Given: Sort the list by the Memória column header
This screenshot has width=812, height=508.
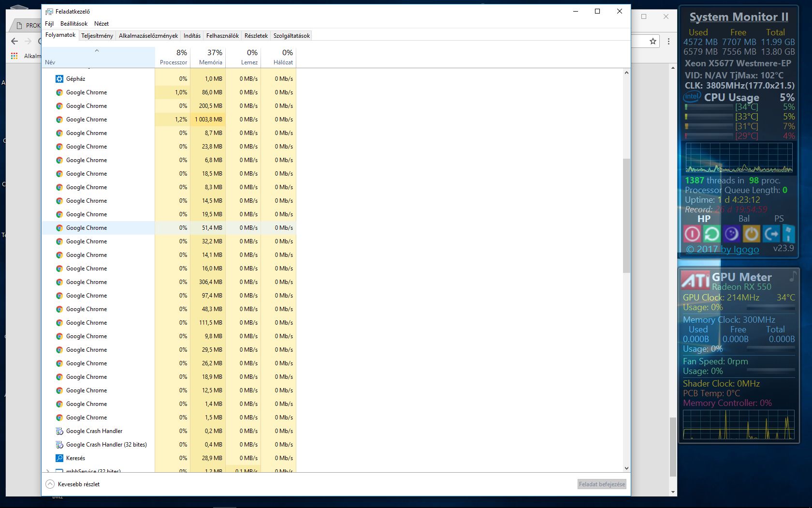Looking at the screenshot, I should (x=208, y=57).
